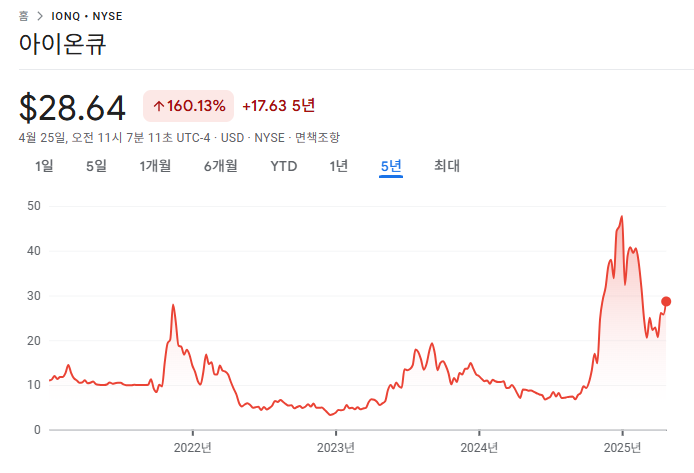The image size is (694, 473).
Task: Click the 30 y-axis label
Action: [34, 296]
